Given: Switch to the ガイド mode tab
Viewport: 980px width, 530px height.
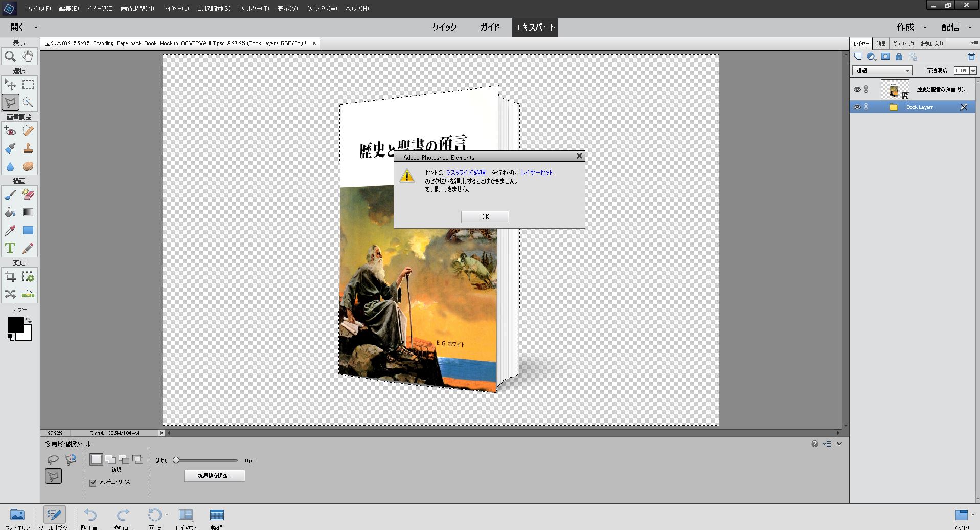Looking at the screenshot, I should click(x=489, y=27).
